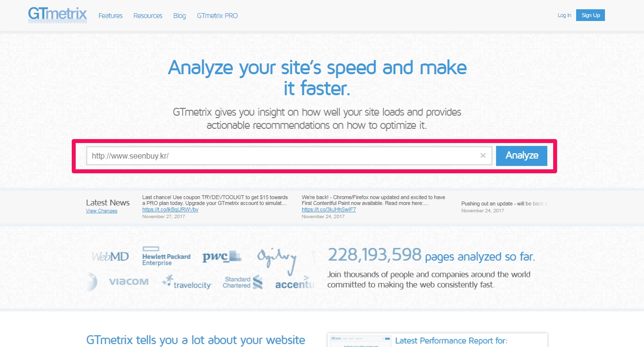This screenshot has height=347, width=644.
Task: Click the PwC logo
Action: (222, 256)
